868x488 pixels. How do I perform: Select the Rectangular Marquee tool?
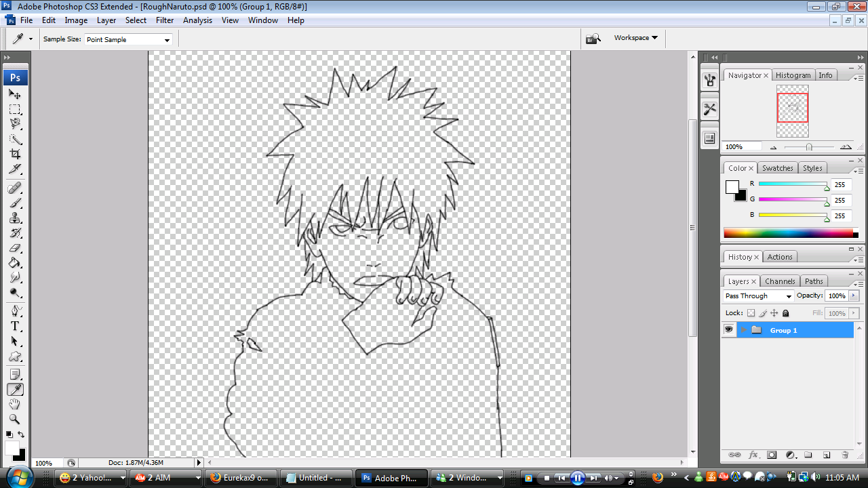coord(15,109)
